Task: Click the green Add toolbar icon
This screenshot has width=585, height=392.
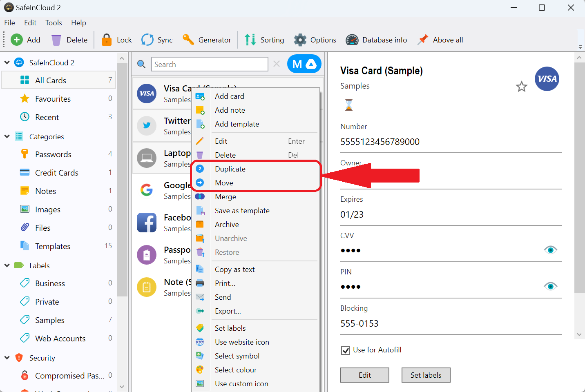Action: tap(16, 40)
